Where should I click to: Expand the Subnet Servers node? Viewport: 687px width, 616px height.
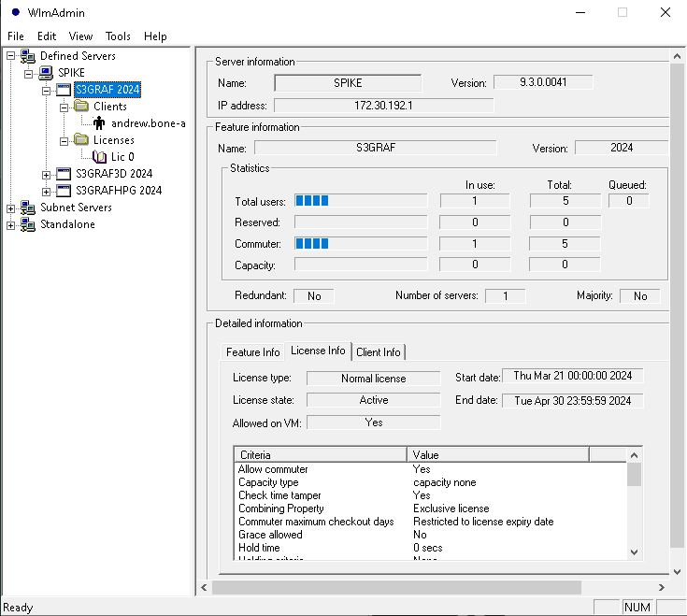(10, 209)
